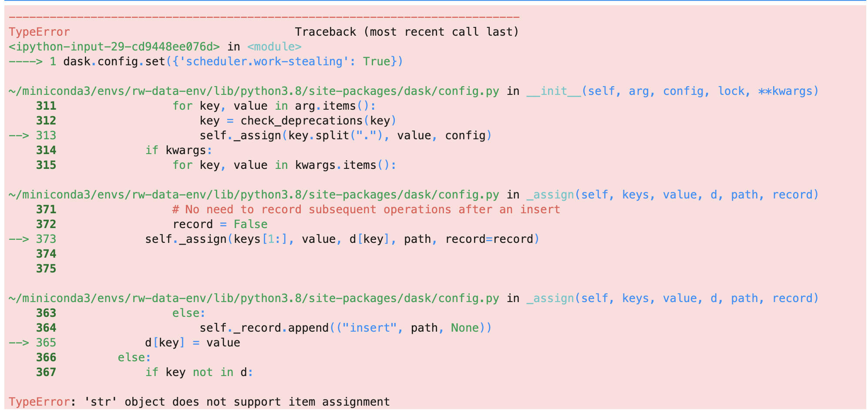Click line 314 'if kwargs:'

click(x=178, y=150)
